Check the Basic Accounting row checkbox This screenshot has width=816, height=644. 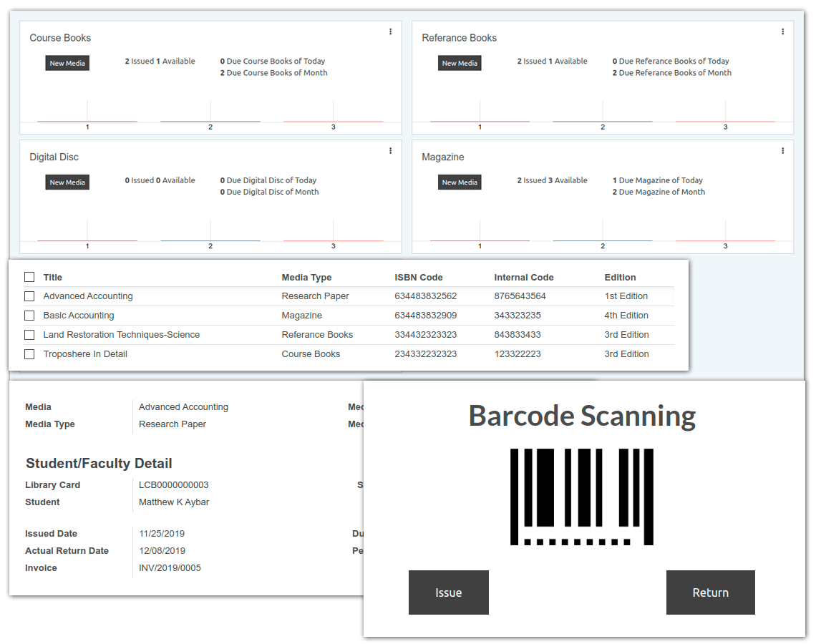(29, 316)
